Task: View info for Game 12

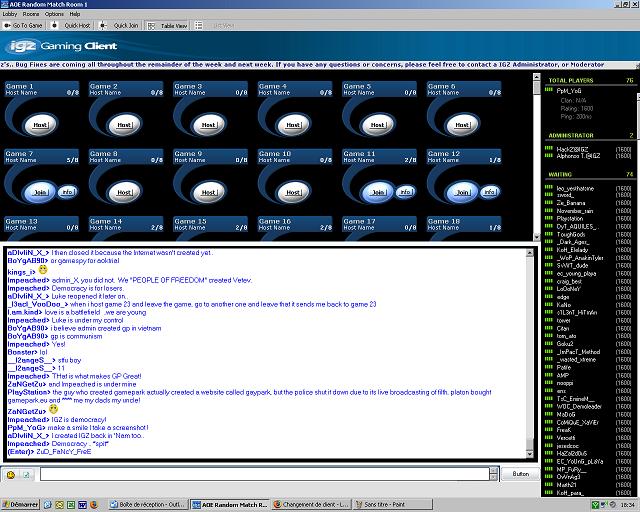Action: (487, 191)
